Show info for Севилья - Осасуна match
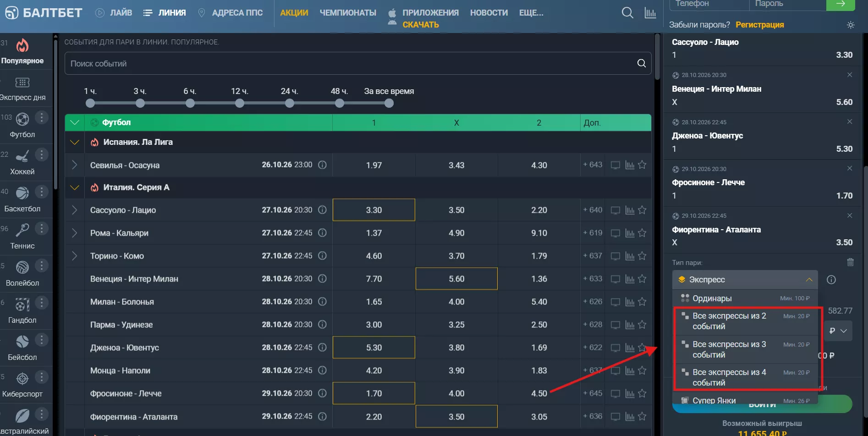Viewport: 868px width, 436px height. [x=322, y=165]
